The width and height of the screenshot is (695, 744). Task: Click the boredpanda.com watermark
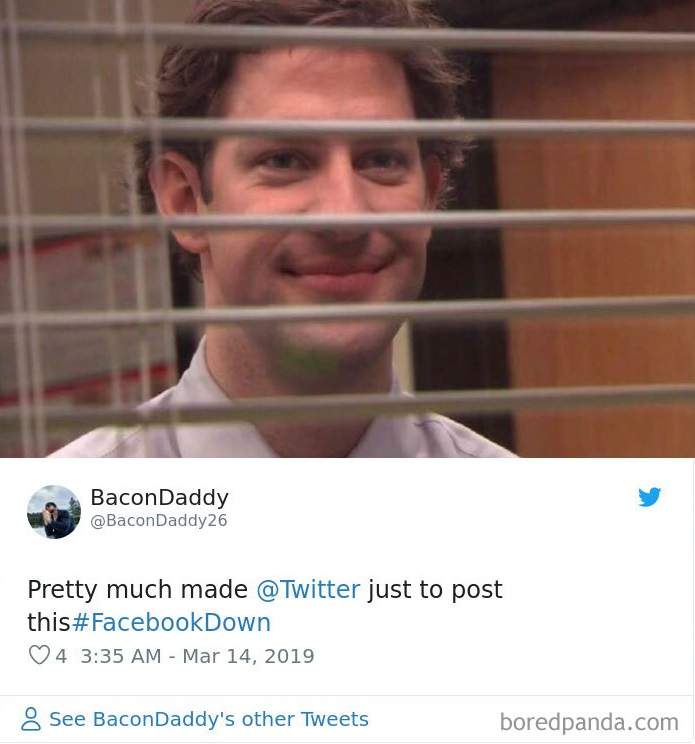pyautogui.click(x=589, y=722)
